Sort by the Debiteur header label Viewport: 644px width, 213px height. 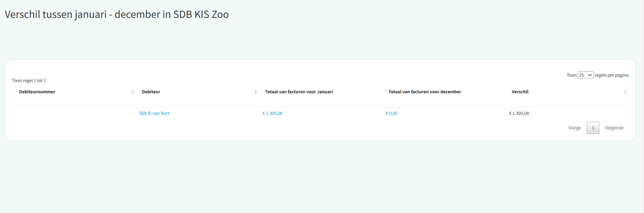pyautogui.click(x=151, y=92)
